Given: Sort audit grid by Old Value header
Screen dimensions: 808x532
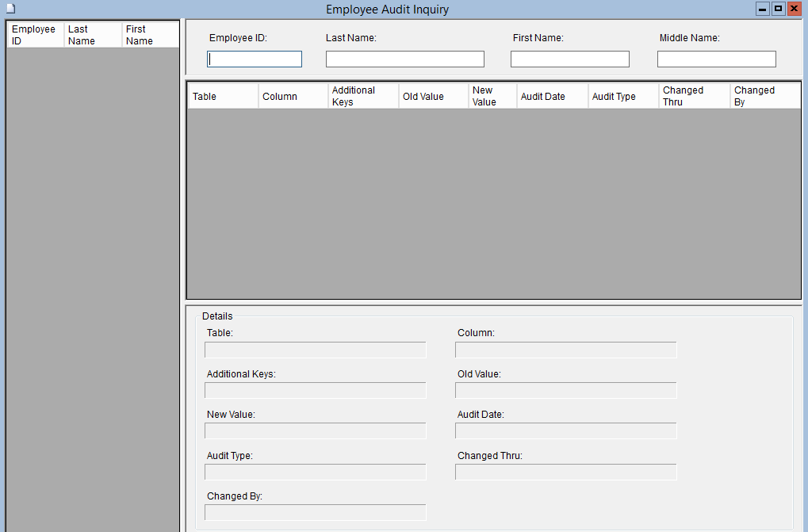Looking at the screenshot, I should pyautogui.click(x=433, y=96).
